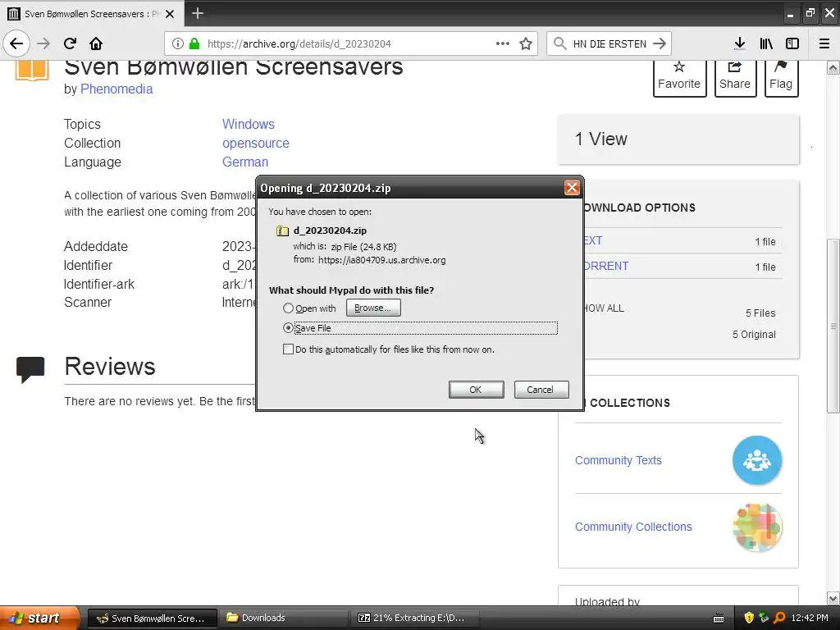Click the SHOW ALL files link
Image resolution: width=840 pixels, height=630 pixels.
604,308
